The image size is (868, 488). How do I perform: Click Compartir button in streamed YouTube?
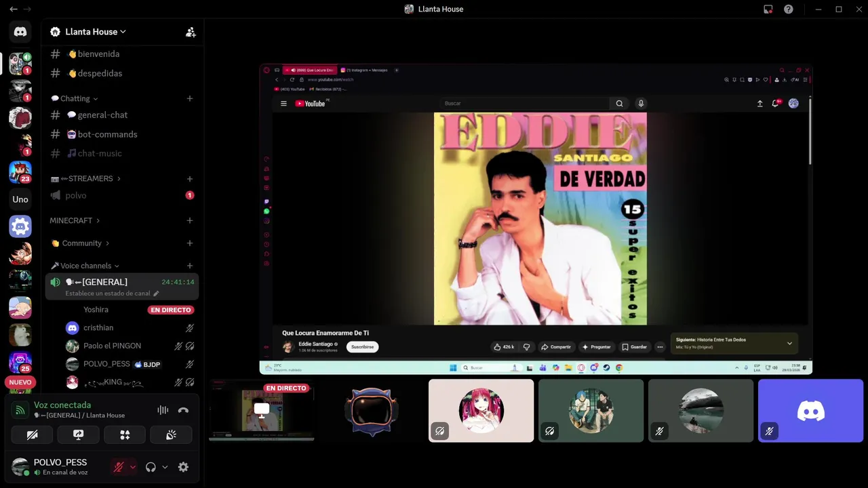[555, 347]
